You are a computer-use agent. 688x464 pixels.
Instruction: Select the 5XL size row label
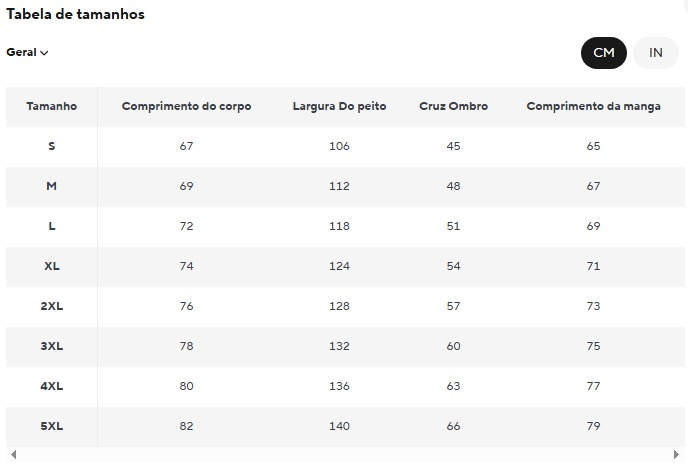(51, 426)
